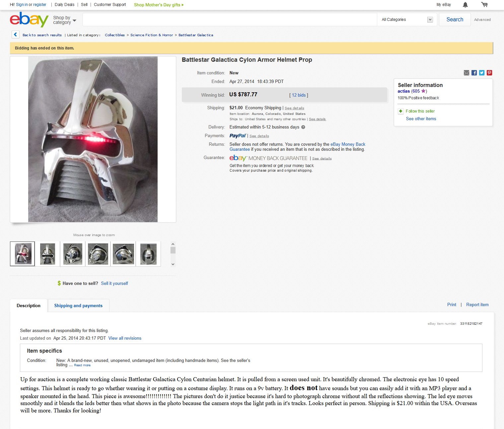Select the second helmet thumbnail

(x=47, y=254)
